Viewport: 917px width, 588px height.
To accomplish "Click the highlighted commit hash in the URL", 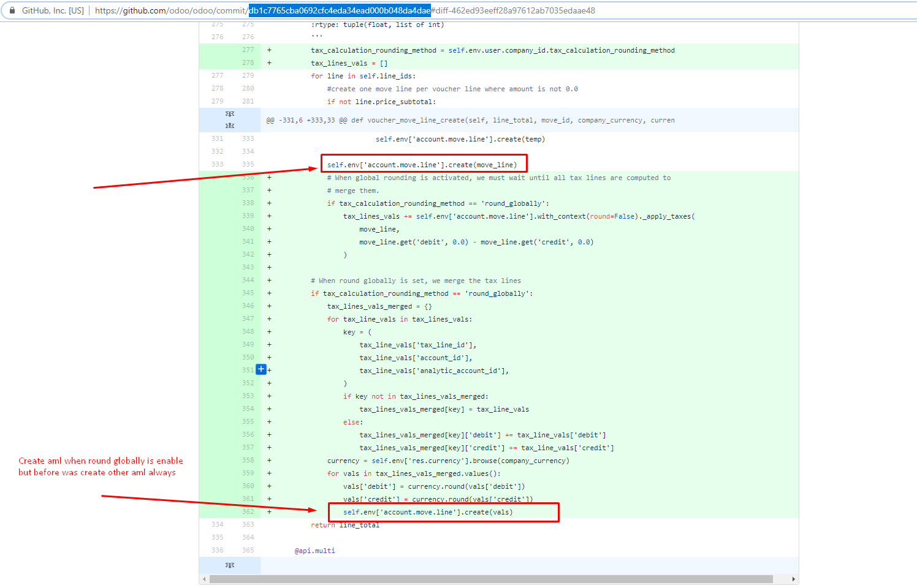I will point(340,10).
